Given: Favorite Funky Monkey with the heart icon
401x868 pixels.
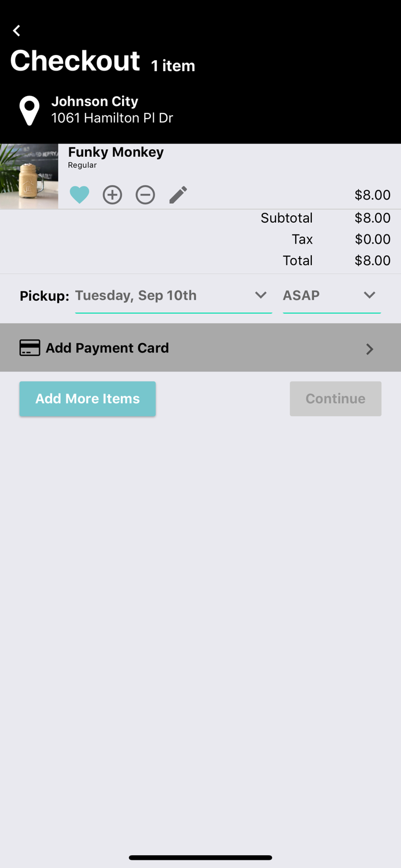Looking at the screenshot, I should tap(79, 195).
